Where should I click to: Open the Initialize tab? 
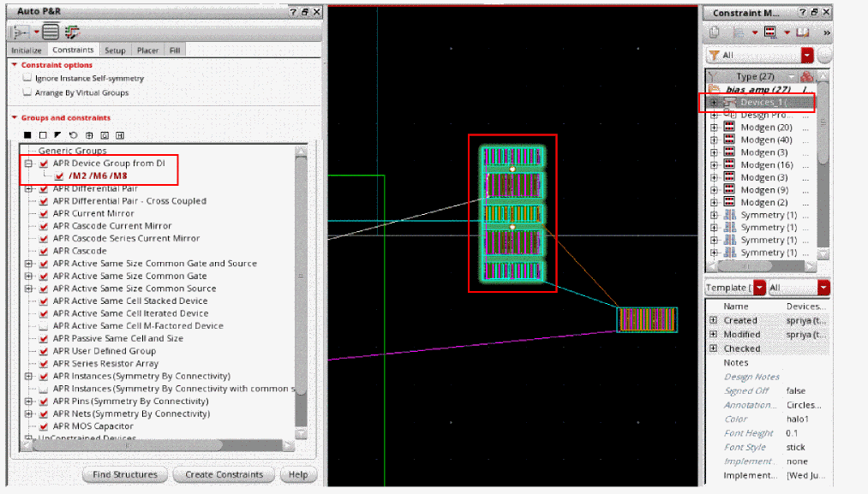coord(26,51)
